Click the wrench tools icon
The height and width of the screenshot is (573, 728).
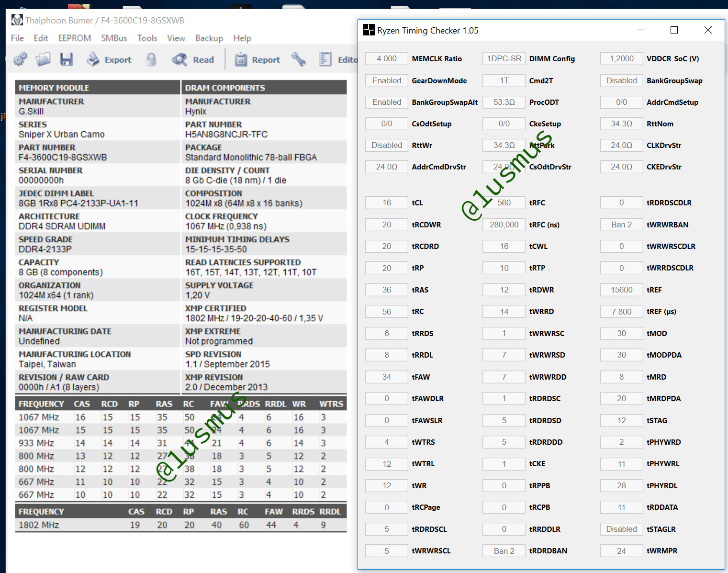299,59
